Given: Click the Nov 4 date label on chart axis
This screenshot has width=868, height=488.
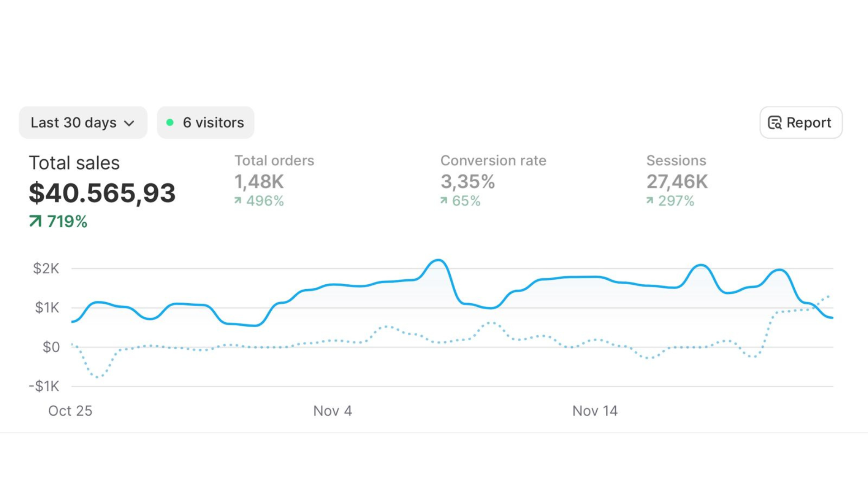Looking at the screenshot, I should [x=332, y=411].
